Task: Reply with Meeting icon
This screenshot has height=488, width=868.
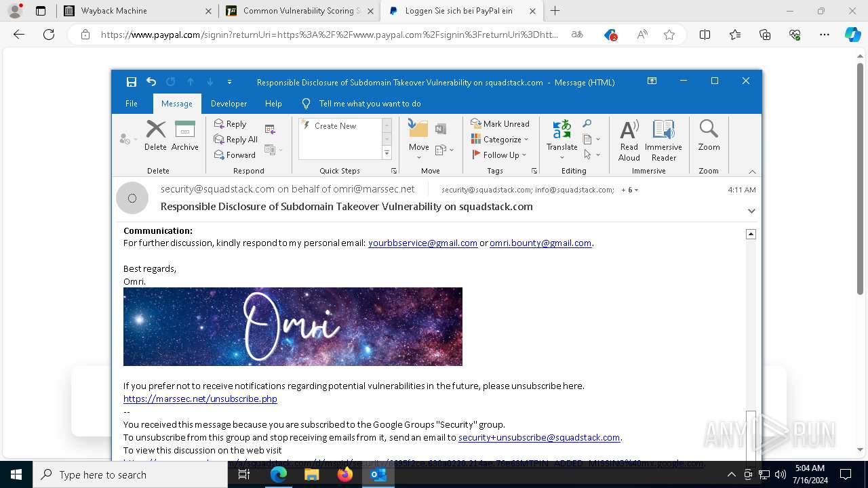Action: (x=270, y=129)
